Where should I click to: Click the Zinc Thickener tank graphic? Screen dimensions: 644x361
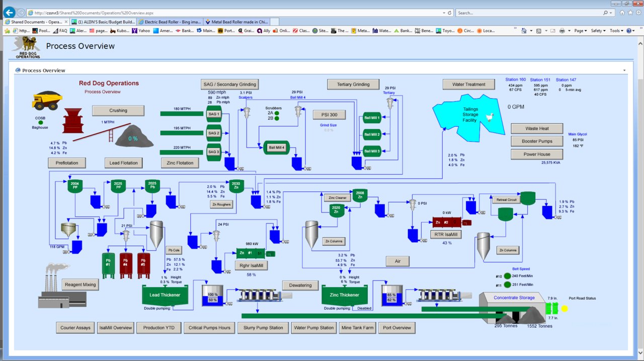345,296
